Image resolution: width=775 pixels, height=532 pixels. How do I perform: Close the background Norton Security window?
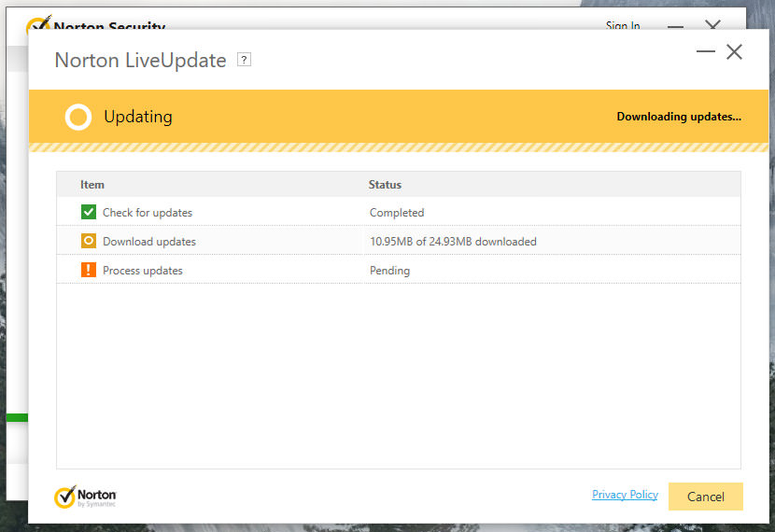click(x=712, y=24)
